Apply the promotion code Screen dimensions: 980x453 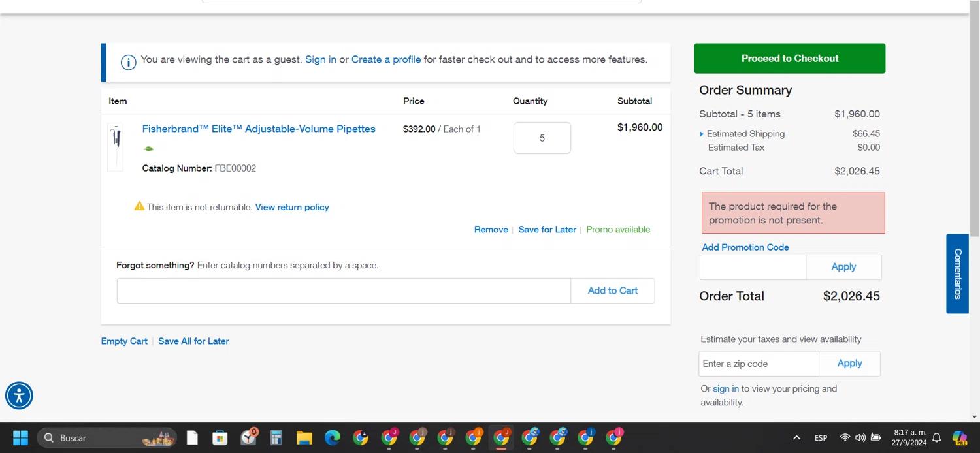[x=843, y=267]
